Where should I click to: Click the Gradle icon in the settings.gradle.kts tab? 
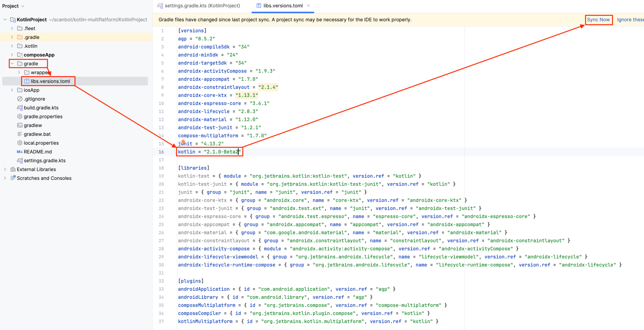pyautogui.click(x=160, y=5)
